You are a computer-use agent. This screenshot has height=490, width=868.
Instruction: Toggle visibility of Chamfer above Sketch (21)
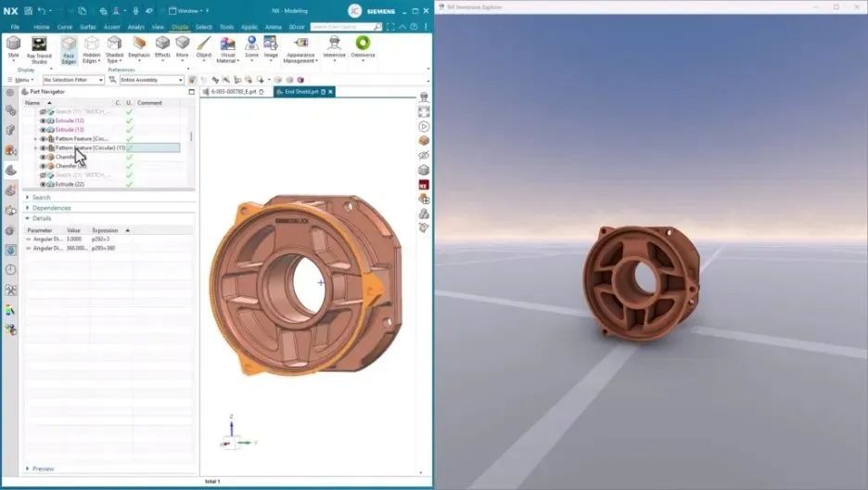pos(43,166)
